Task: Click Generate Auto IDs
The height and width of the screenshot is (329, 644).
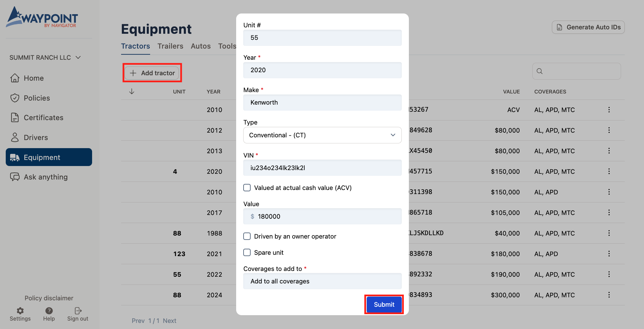Action: point(588,27)
